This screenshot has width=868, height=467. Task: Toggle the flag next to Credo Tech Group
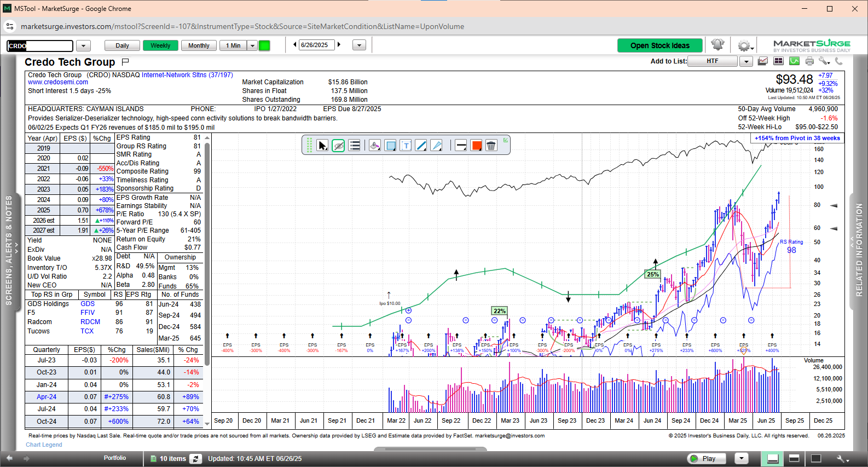tap(125, 62)
